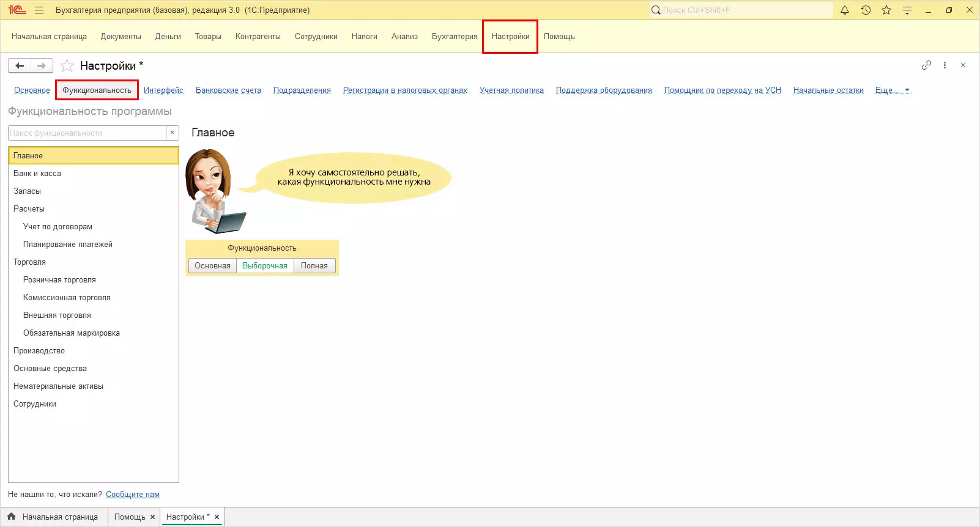Open the service menu lines icon
Viewport: 980px width, 527px height.
click(x=907, y=10)
